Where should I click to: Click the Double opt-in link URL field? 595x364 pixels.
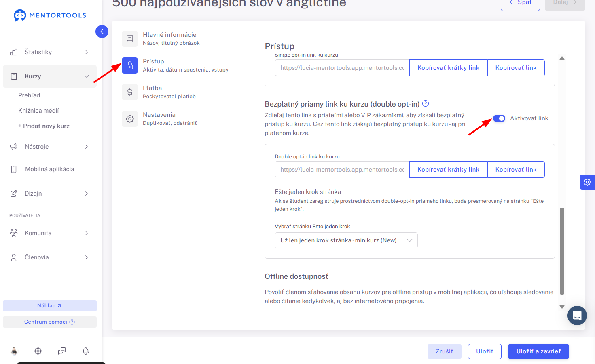[x=342, y=170]
